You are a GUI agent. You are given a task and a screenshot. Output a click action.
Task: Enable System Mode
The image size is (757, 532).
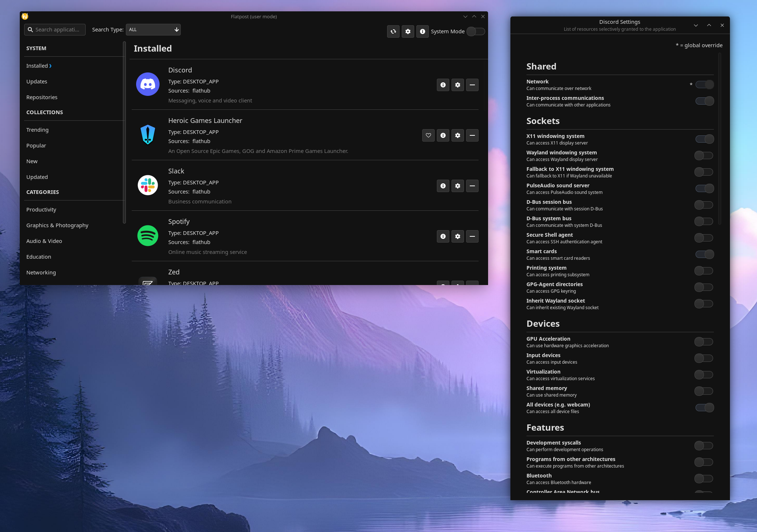tap(475, 31)
